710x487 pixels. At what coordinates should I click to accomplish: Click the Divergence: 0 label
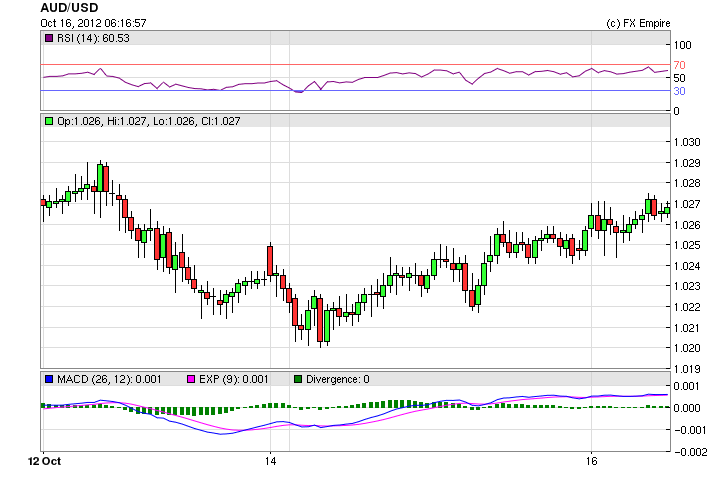tap(338, 379)
